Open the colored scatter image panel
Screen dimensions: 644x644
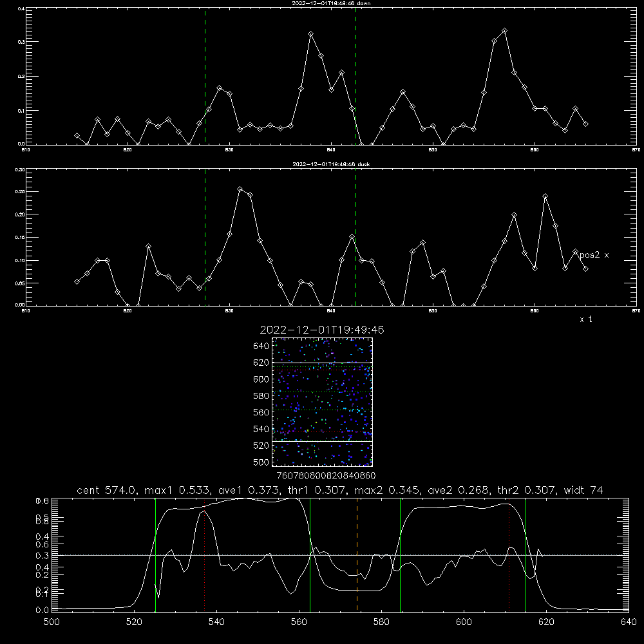pos(323,402)
